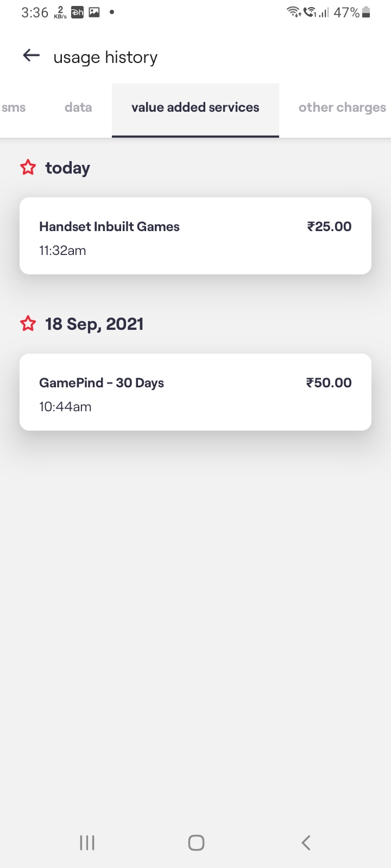This screenshot has height=868, width=391.
Task: Tap the red star beside 18 Sep, 2021
Action: pos(28,324)
